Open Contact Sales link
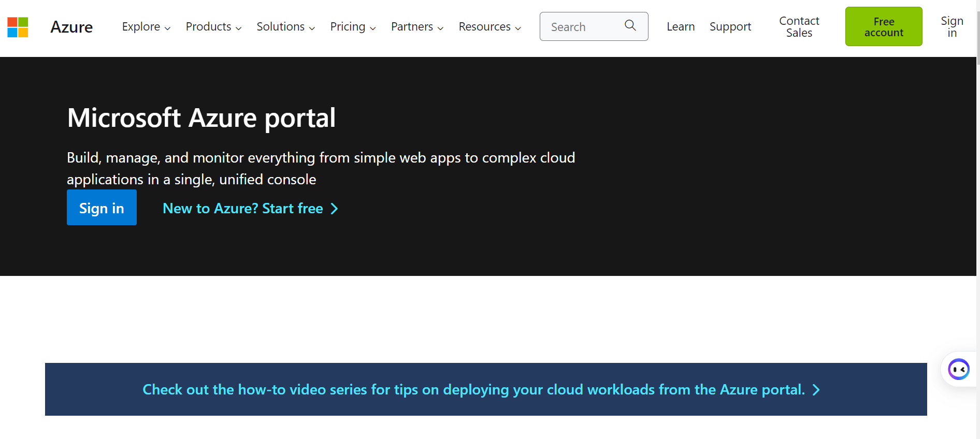980x439 pixels. [x=799, y=27]
